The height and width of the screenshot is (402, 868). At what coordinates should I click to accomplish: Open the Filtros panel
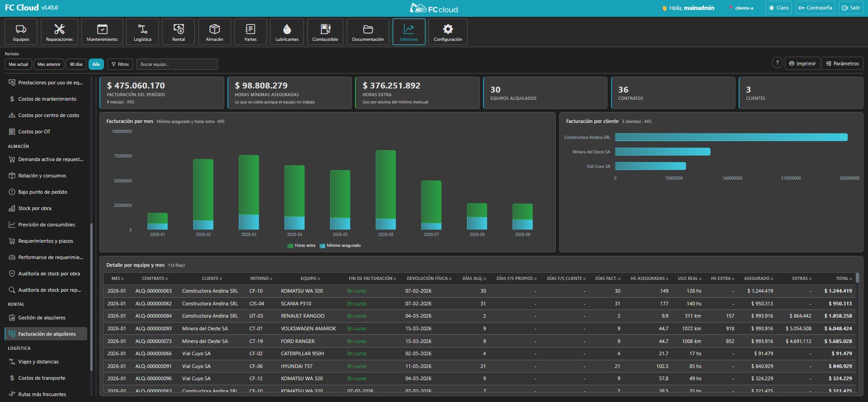coord(120,64)
